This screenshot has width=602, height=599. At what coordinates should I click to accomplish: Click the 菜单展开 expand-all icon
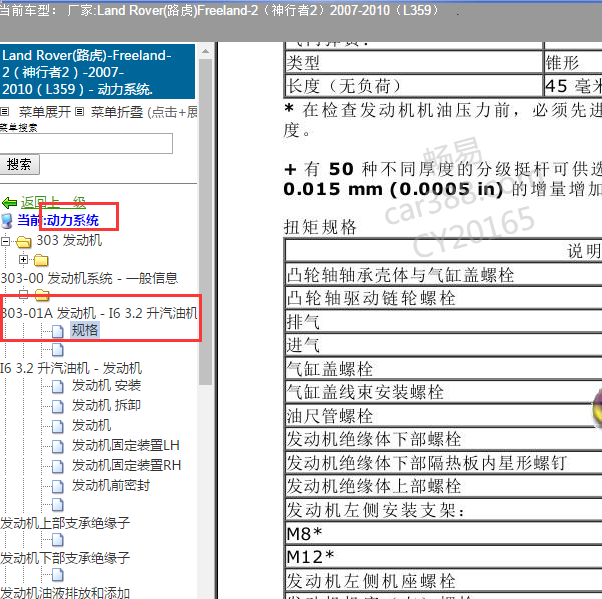point(5,112)
